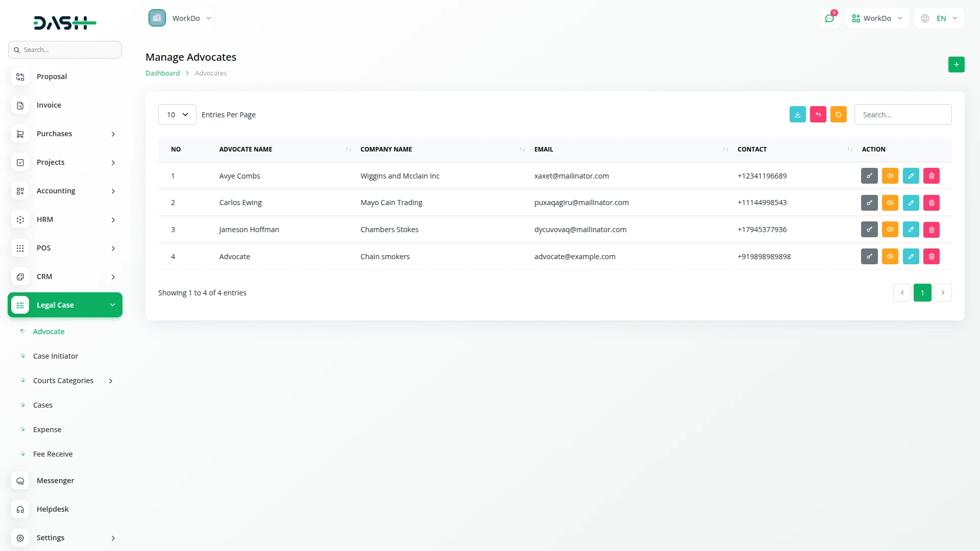Click the ACTION column sort control
The width and height of the screenshot is (980, 551).
(x=849, y=149)
